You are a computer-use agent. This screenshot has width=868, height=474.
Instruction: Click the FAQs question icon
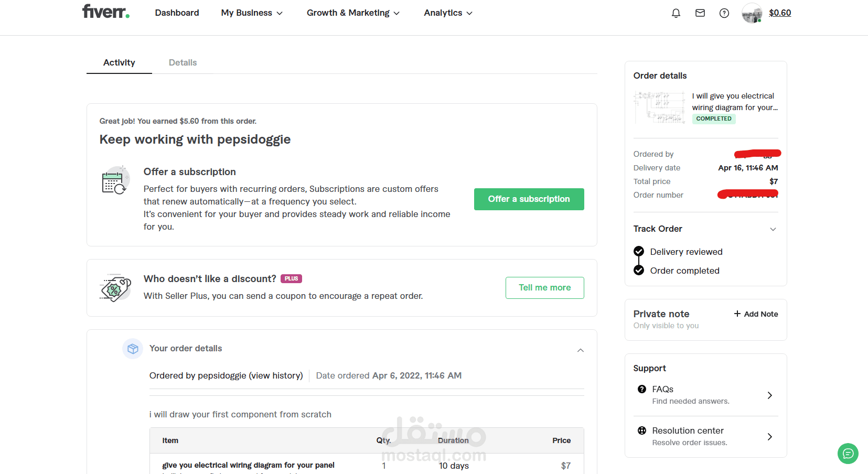coord(642,389)
